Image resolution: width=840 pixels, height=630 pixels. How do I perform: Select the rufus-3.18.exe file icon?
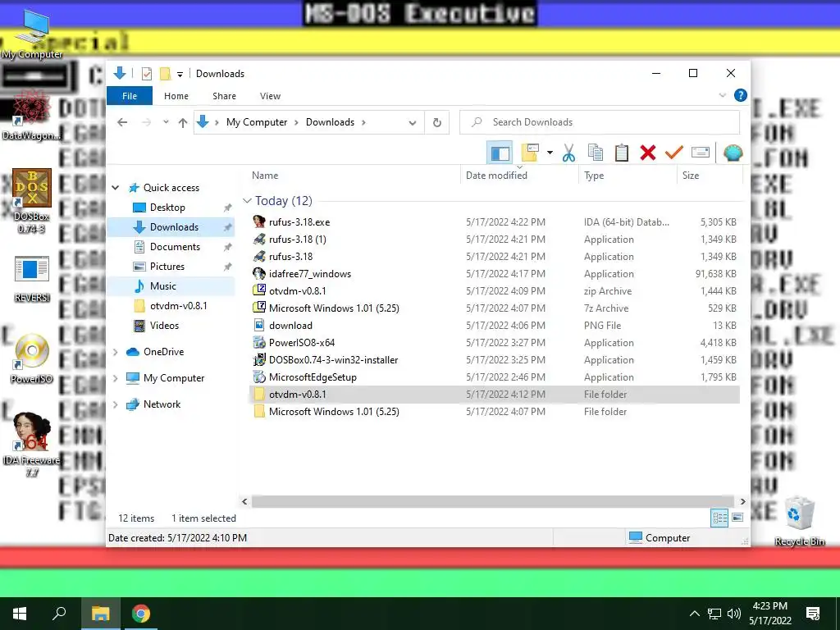click(x=259, y=221)
